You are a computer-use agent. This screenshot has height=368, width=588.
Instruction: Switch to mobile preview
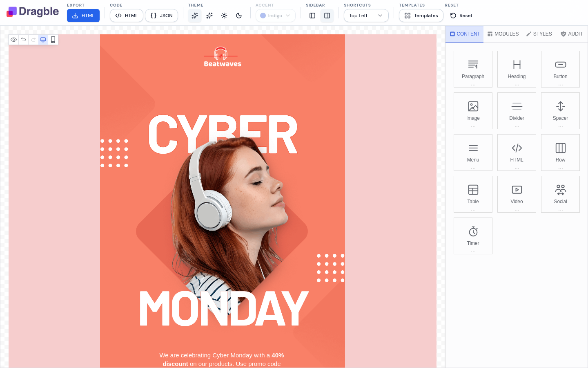point(53,40)
